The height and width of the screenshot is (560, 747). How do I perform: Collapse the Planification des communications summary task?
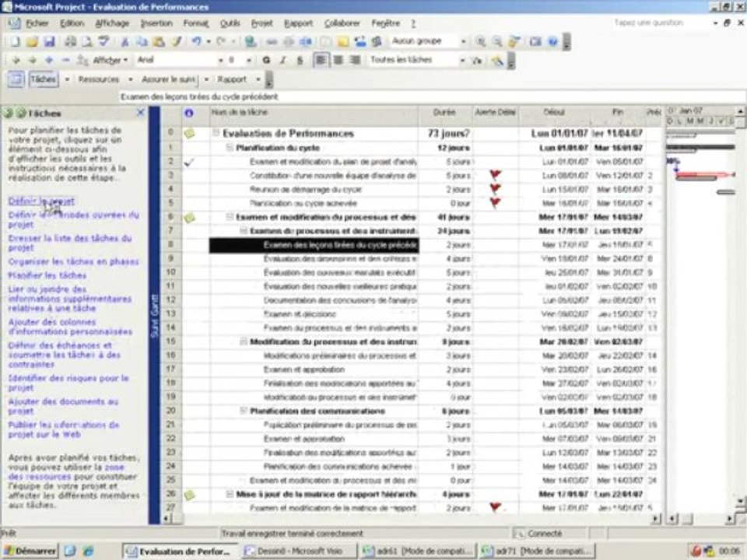pyautogui.click(x=244, y=411)
